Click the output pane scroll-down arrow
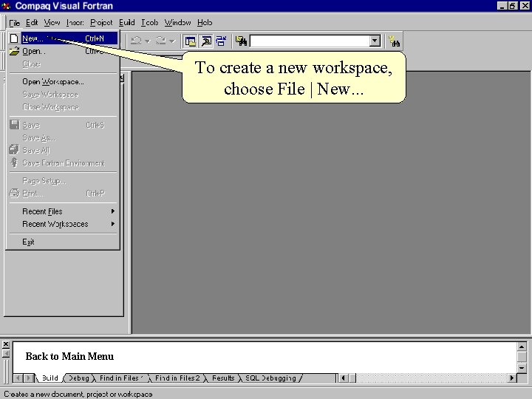The image size is (532, 399). (x=522, y=368)
